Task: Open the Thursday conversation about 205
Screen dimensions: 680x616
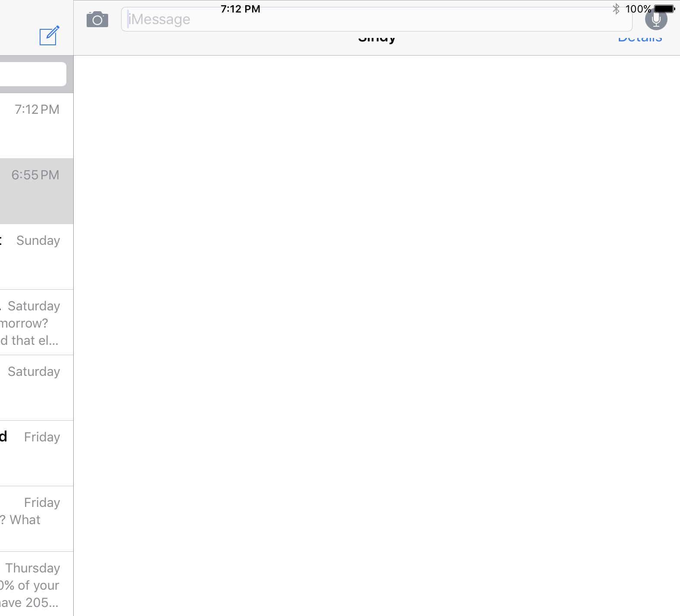Action: pos(37,584)
